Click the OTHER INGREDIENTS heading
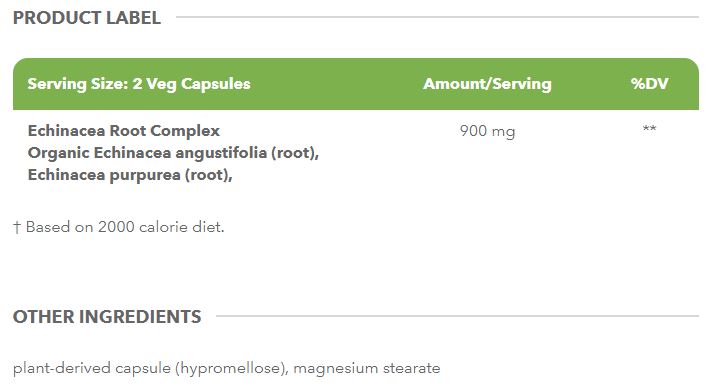The width and height of the screenshot is (709, 389). 107,317
